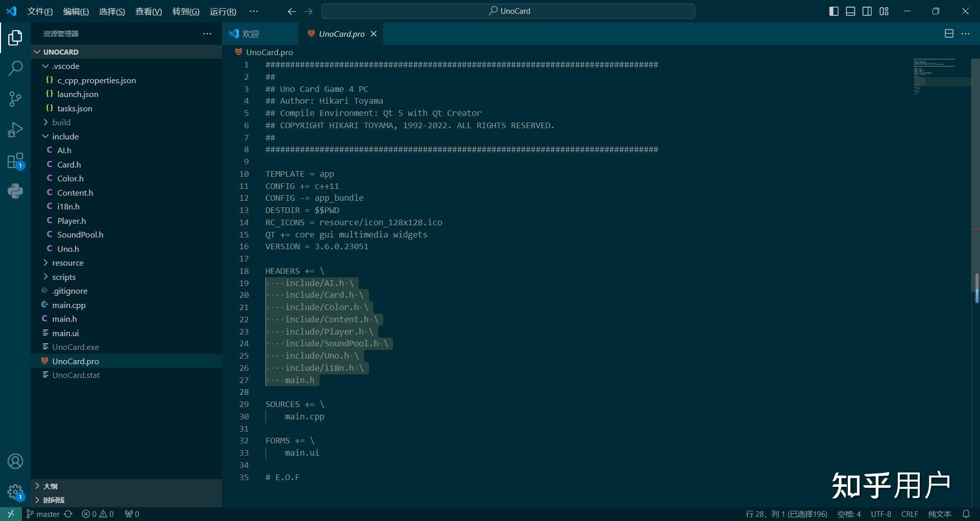This screenshot has height=521, width=980.
Task: Open AI.h header file
Action: pos(127,150)
